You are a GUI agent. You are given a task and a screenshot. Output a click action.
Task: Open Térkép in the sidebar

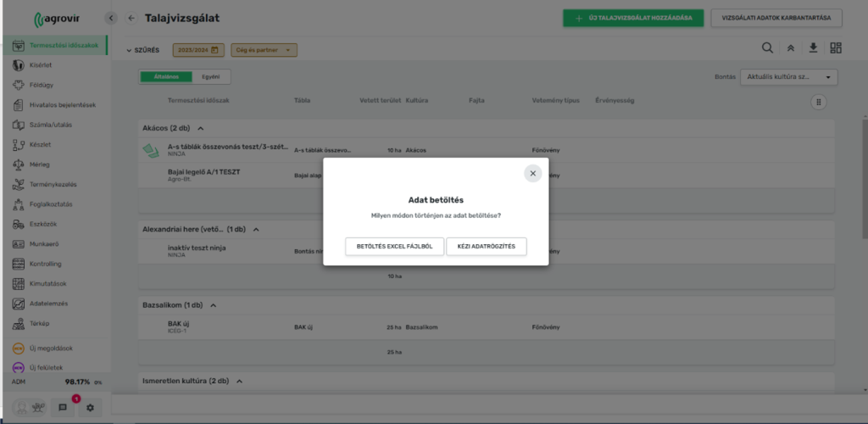[x=39, y=323]
